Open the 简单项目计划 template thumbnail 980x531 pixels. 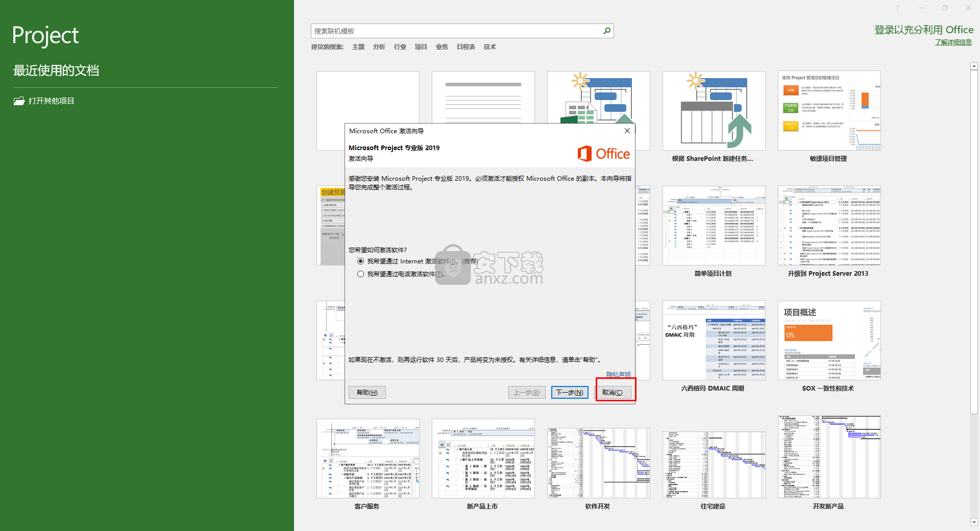click(714, 226)
